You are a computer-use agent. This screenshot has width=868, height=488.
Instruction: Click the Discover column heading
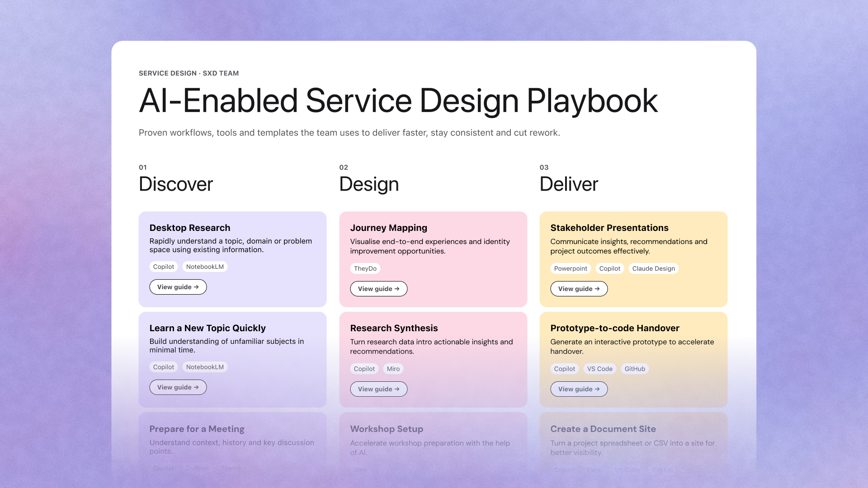click(x=176, y=184)
